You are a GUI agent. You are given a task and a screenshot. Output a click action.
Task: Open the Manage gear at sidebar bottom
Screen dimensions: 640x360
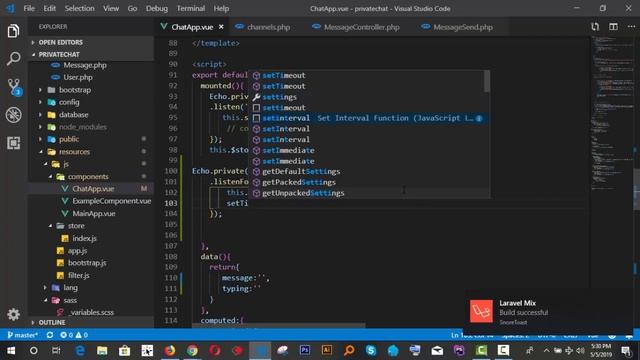[13, 314]
